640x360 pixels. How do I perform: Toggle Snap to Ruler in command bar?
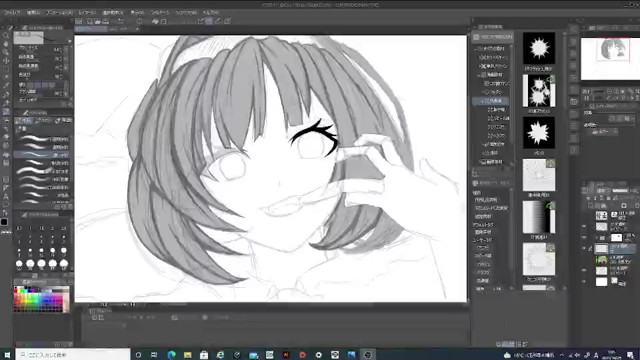201,21
